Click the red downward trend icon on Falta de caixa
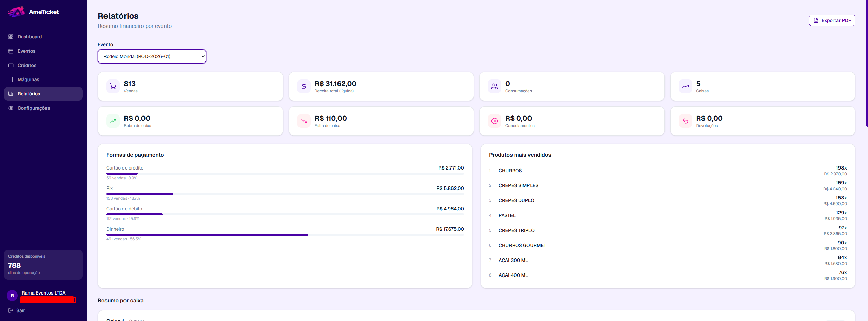The image size is (868, 321). (304, 121)
